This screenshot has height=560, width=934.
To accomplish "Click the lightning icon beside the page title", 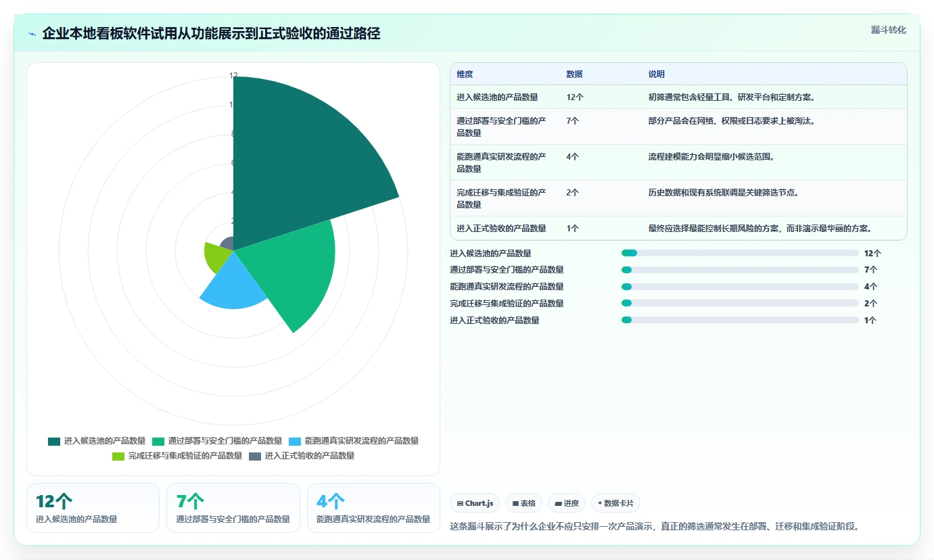I will pos(32,33).
